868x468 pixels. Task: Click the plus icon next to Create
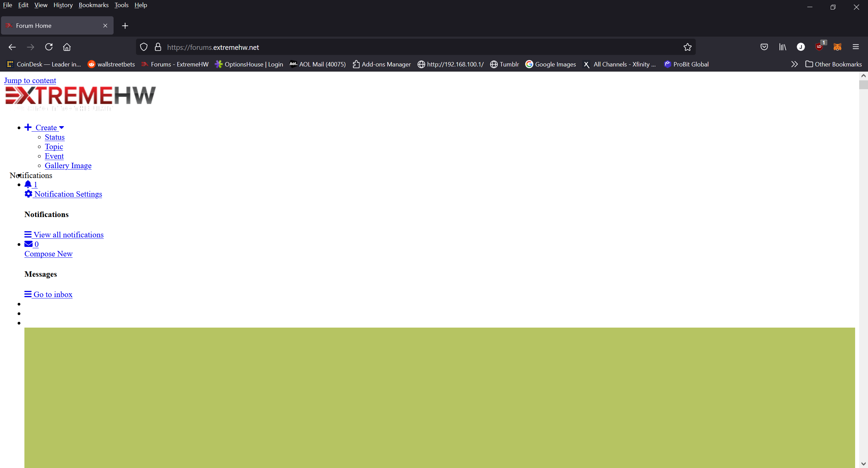[x=28, y=127]
